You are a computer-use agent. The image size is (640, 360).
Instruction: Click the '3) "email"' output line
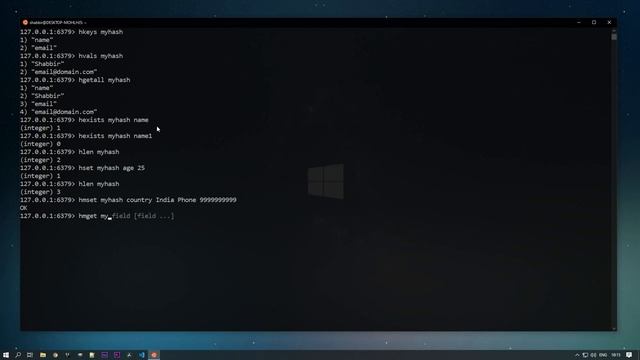38,104
